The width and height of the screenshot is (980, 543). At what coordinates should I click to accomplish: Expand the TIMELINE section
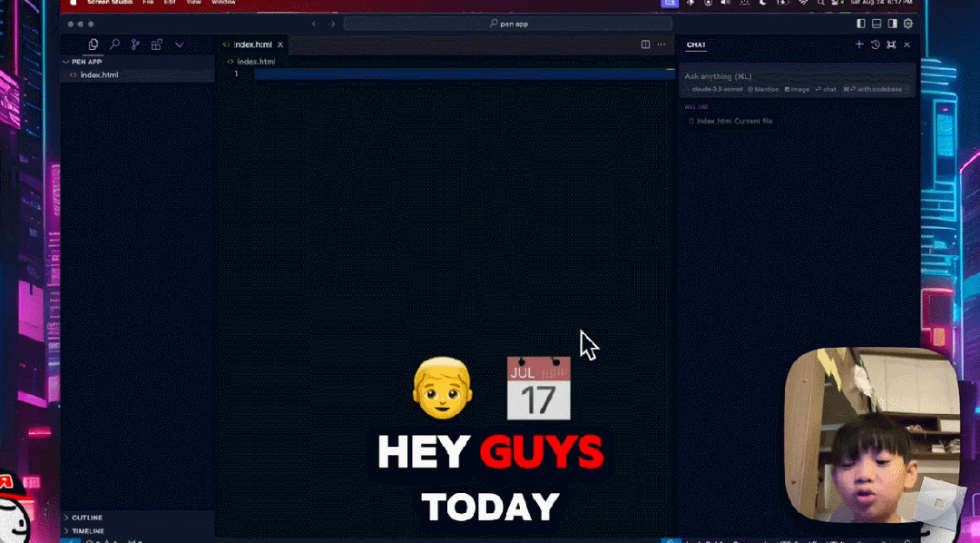pyautogui.click(x=88, y=530)
